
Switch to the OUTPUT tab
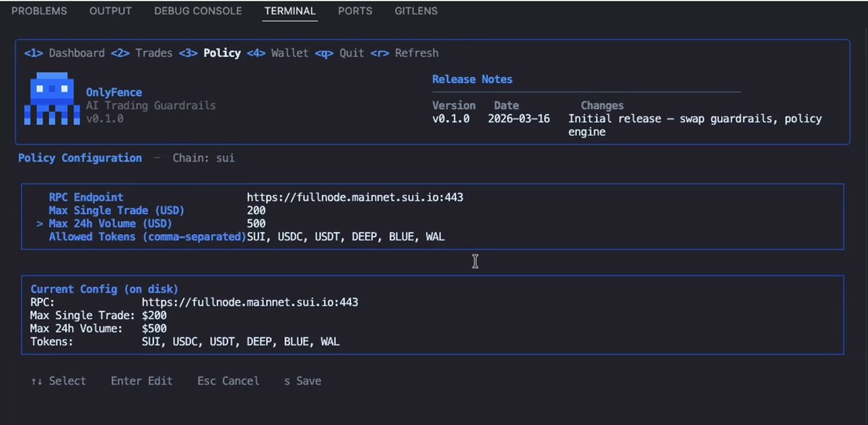[111, 11]
